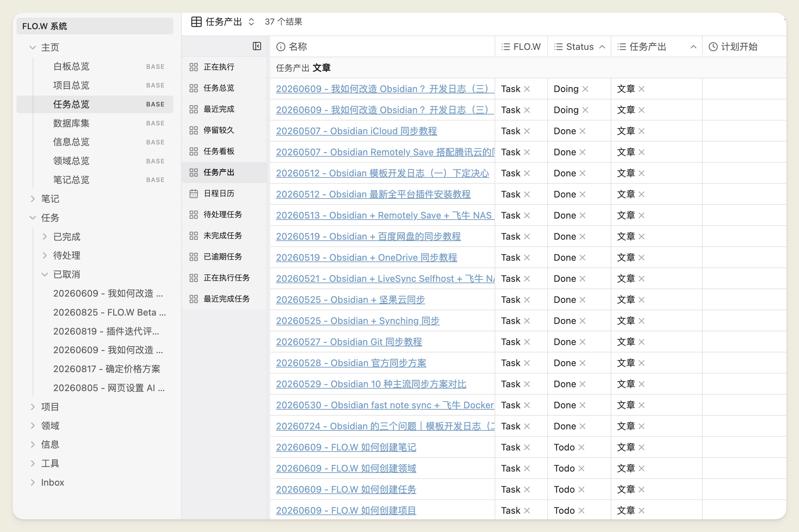Expand the 笔记 folder
799x532 pixels.
pyautogui.click(x=33, y=199)
